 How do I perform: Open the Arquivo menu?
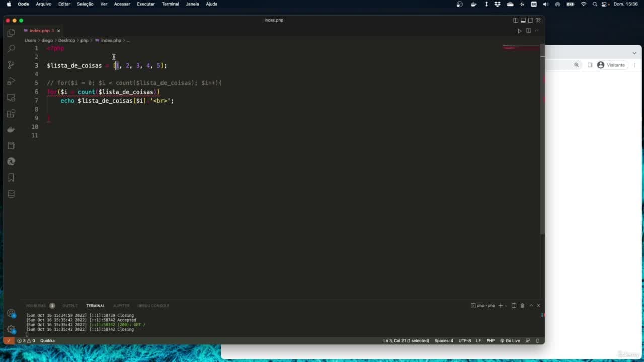point(43,4)
